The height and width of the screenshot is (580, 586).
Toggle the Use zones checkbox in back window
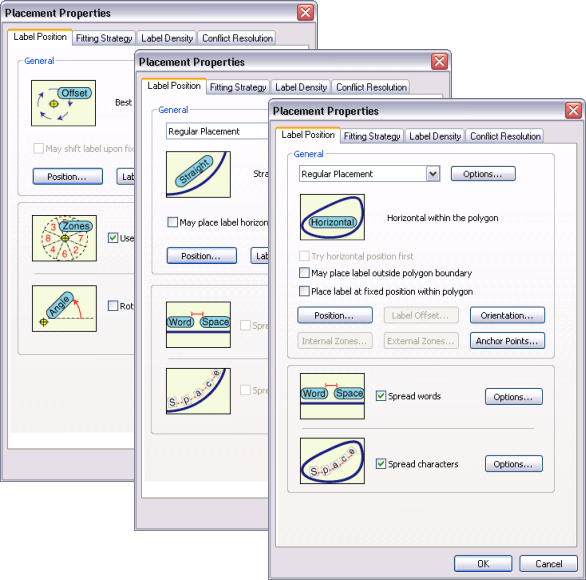[x=113, y=238]
